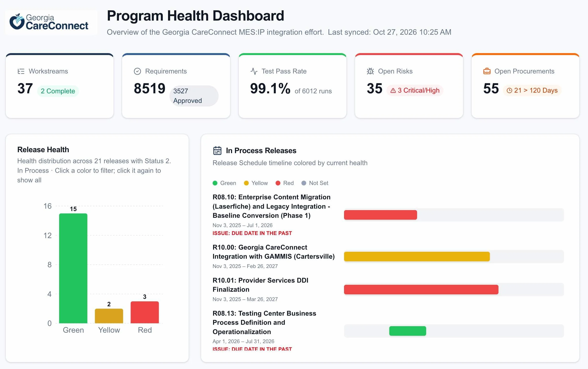Screen dimensions: 588x369
Task: Open release R10.01: Provider Services DDI Finalization
Action: tap(260, 285)
